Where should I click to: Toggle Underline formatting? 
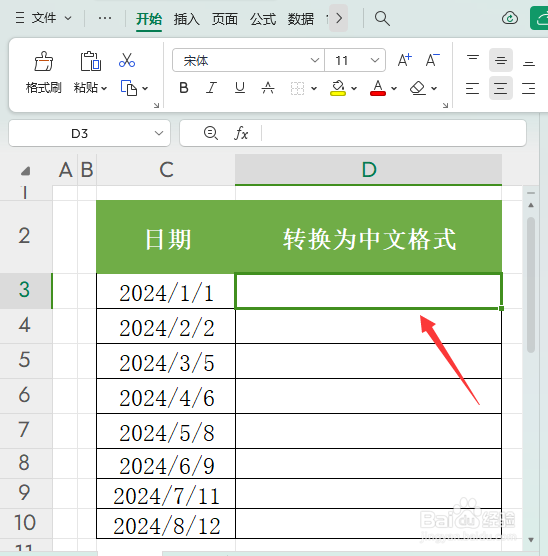point(240,88)
